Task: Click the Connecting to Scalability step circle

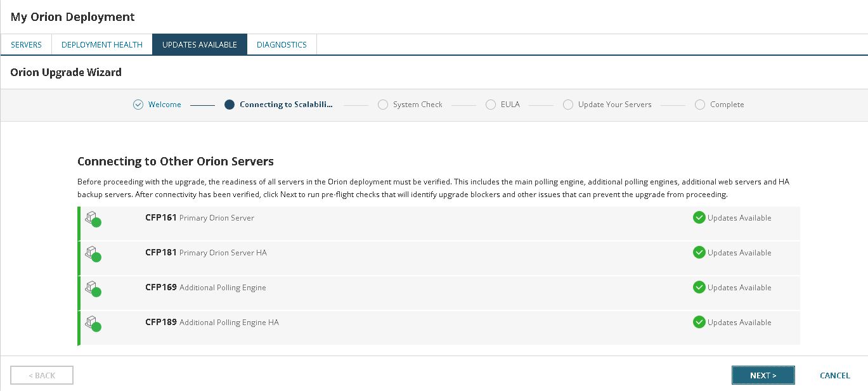Action: [x=230, y=105]
